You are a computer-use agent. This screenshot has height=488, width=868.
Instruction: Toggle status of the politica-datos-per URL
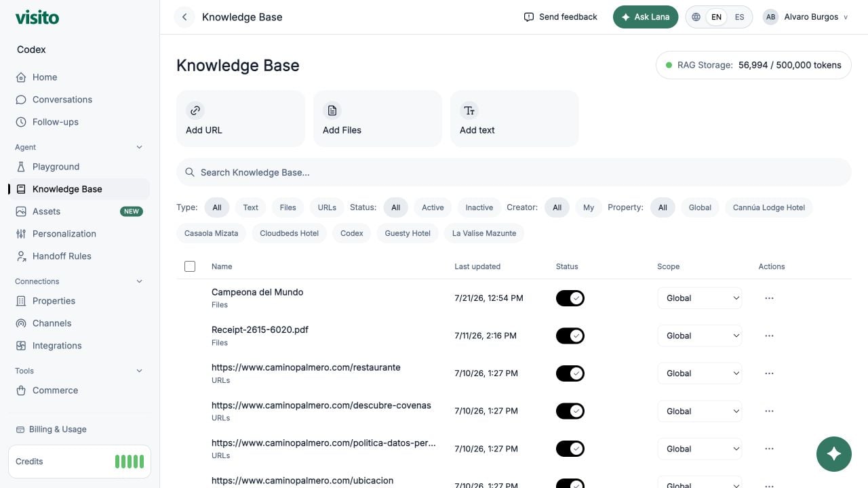(x=570, y=449)
